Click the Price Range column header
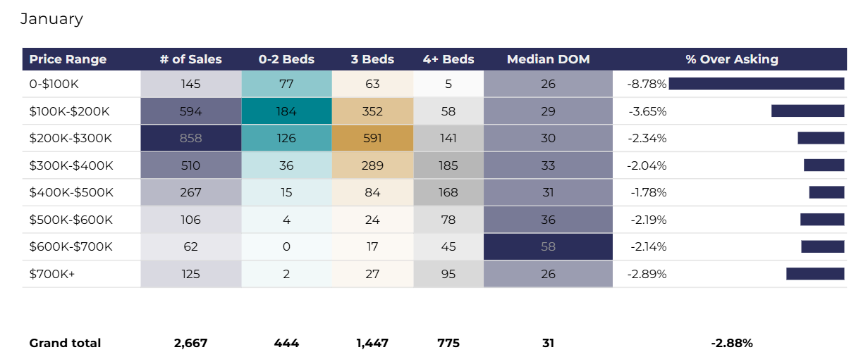This screenshot has height=357, width=868. pos(68,59)
